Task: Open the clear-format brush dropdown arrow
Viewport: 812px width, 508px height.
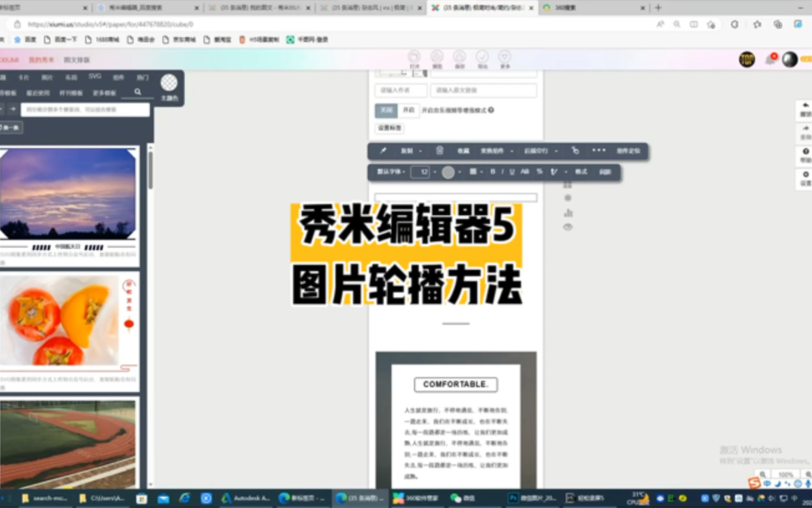Action: coord(566,172)
